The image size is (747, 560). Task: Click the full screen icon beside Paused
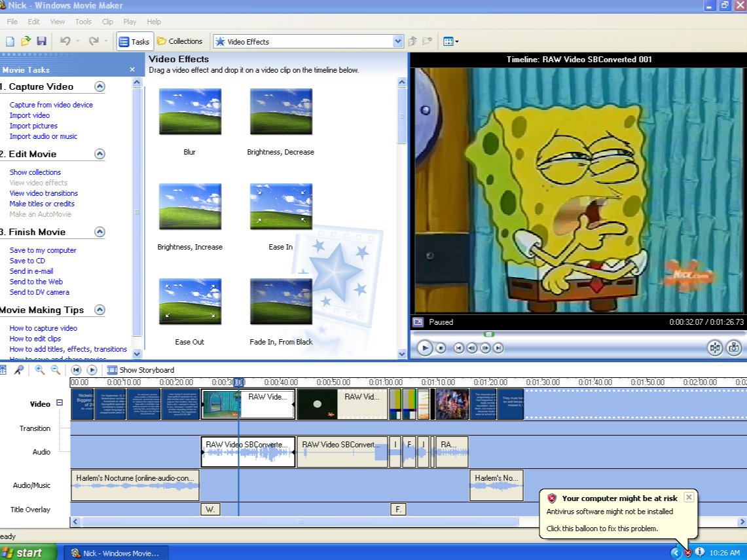point(418,322)
